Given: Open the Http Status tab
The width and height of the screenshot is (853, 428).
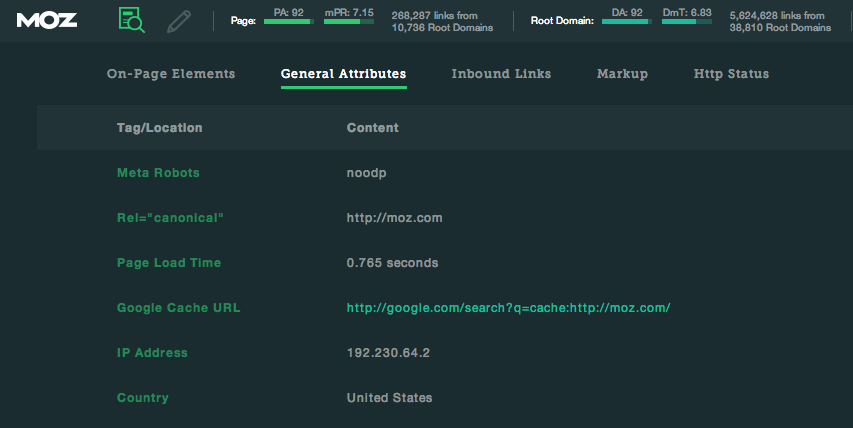Looking at the screenshot, I should coord(731,74).
